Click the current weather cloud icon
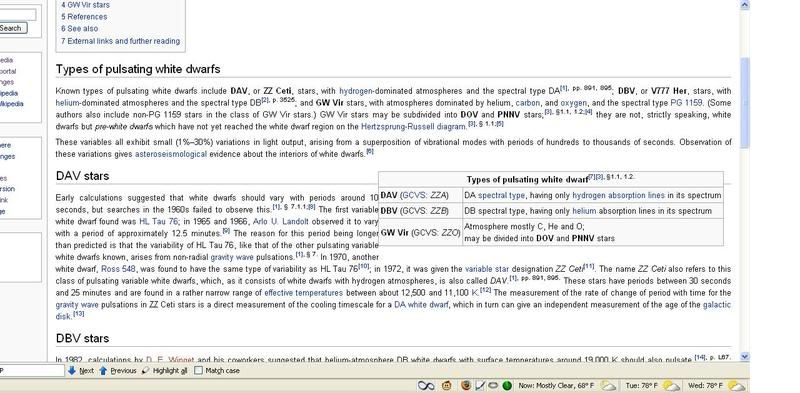The width and height of the screenshot is (800, 393). coord(608,385)
